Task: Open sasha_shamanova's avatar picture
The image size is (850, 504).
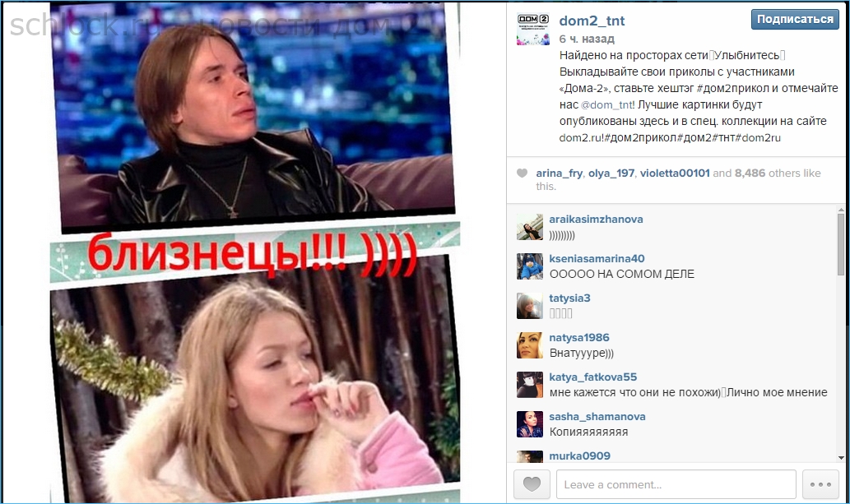Action: (x=530, y=424)
